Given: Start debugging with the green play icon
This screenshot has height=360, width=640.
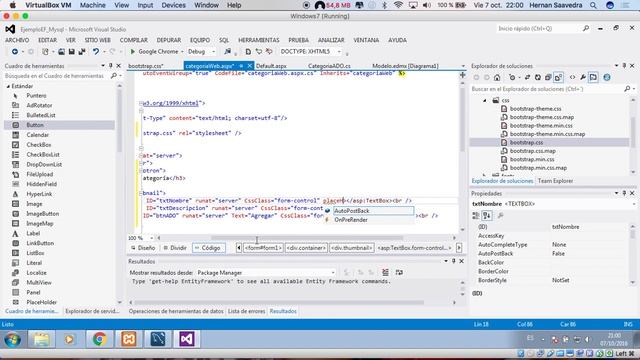Looking at the screenshot, I should point(132,52).
